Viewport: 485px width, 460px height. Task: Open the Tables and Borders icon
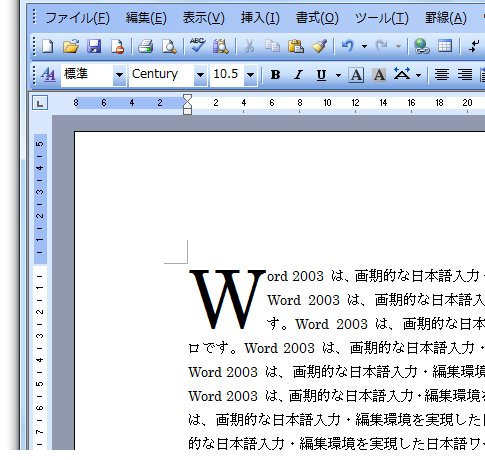(x=445, y=46)
